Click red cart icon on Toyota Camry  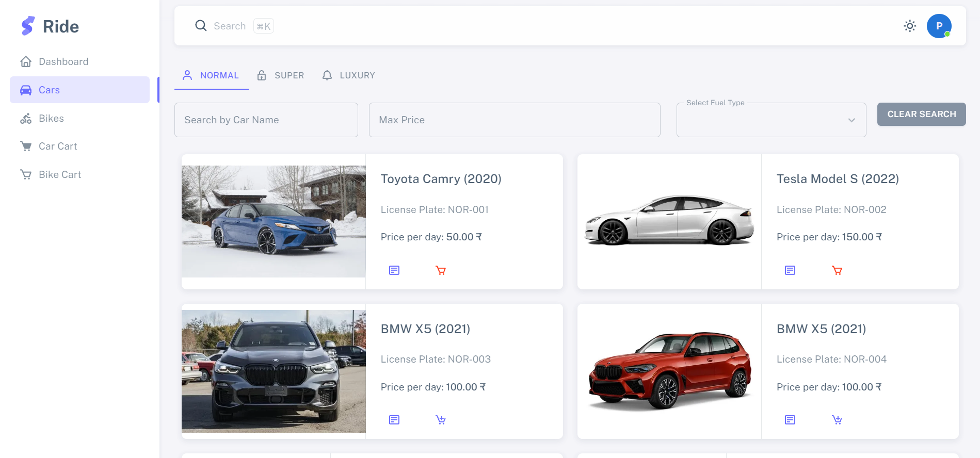(441, 270)
